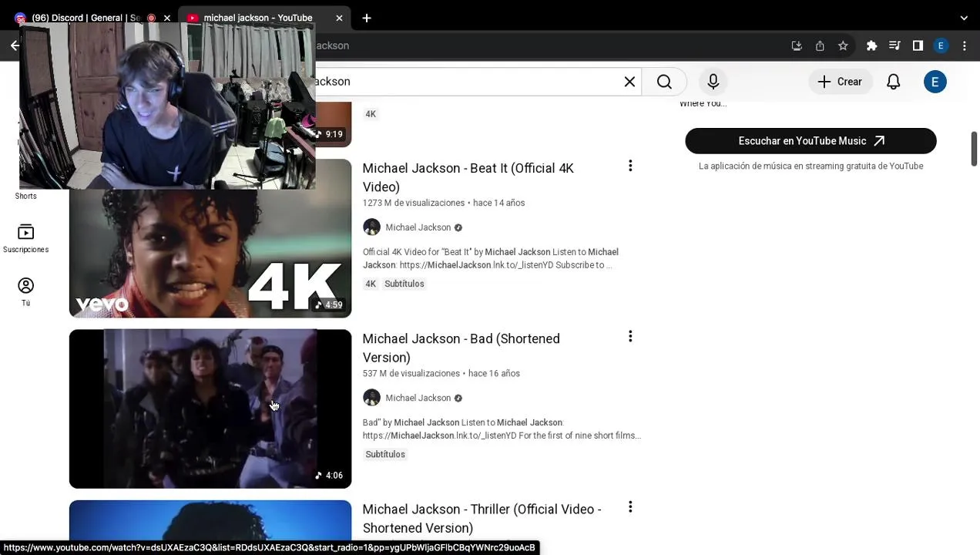
Task: Open the notifications bell
Action: [x=894, y=82]
